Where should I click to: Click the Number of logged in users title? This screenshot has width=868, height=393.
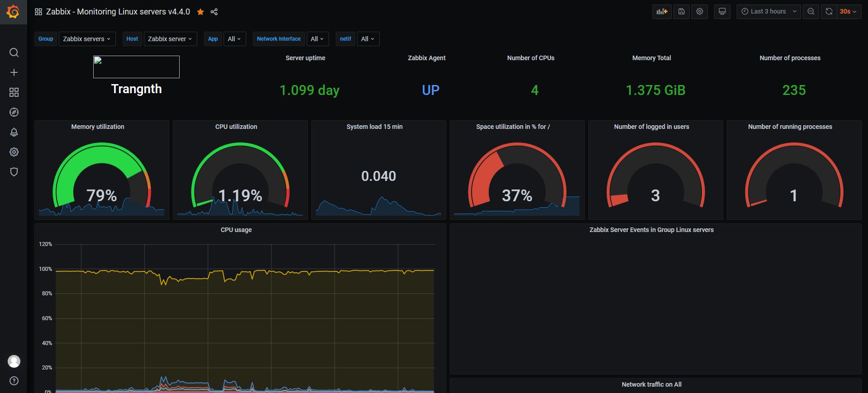[x=652, y=127]
